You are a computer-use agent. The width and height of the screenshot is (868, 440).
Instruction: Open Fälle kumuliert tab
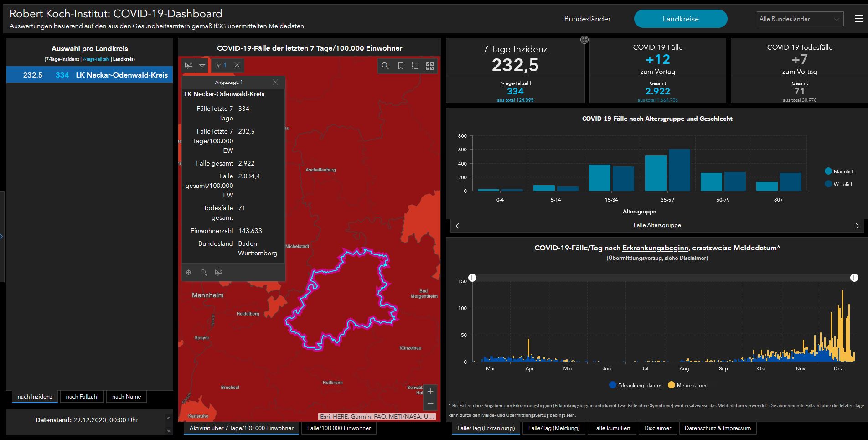pos(612,428)
